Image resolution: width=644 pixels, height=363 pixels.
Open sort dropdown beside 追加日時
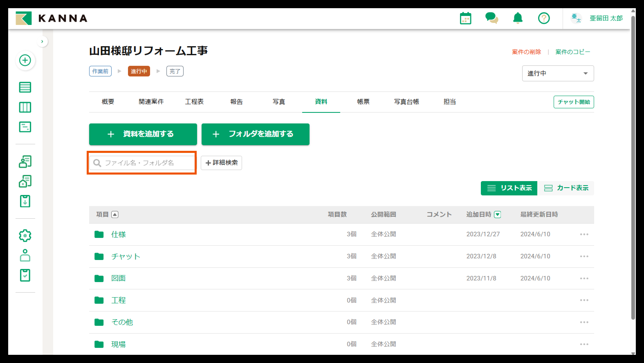[497, 214]
